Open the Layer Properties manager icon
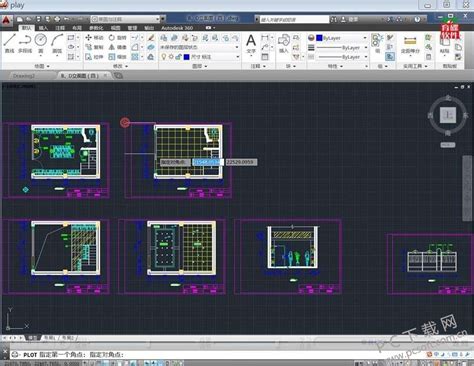Viewport: 474px width, 366px height. coord(164,38)
